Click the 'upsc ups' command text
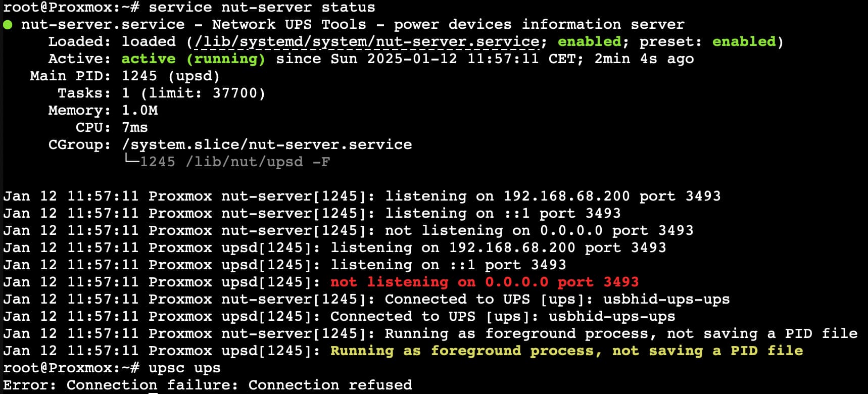Image resolution: width=868 pixels, height=394 pixels. pyautogui.click(x=184, y=368)
